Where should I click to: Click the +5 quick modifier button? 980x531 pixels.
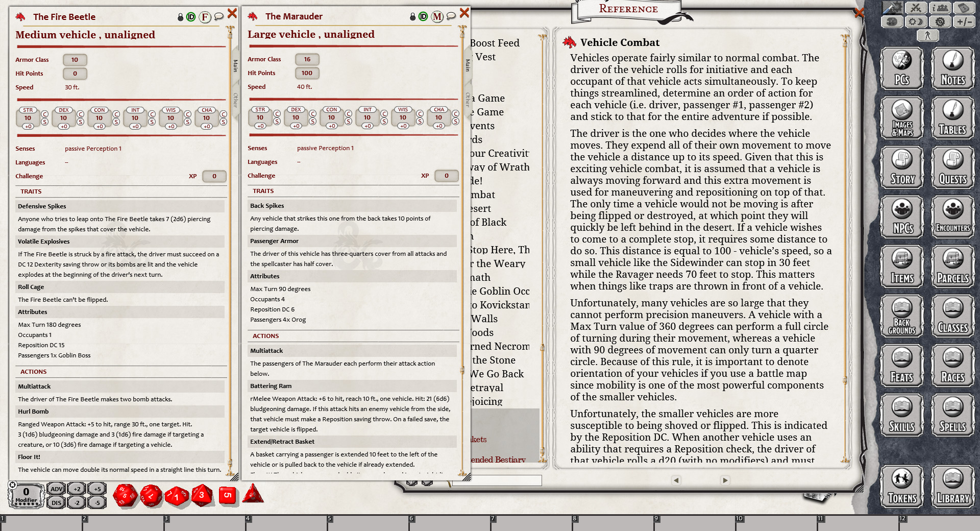tap(96, 489)
